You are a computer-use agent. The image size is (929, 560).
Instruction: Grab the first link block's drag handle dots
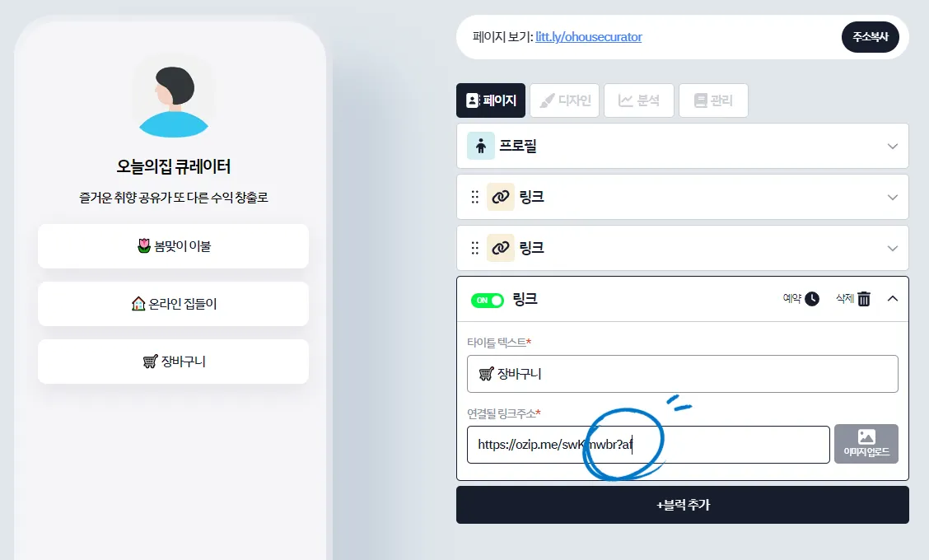(x=474, y=197)
